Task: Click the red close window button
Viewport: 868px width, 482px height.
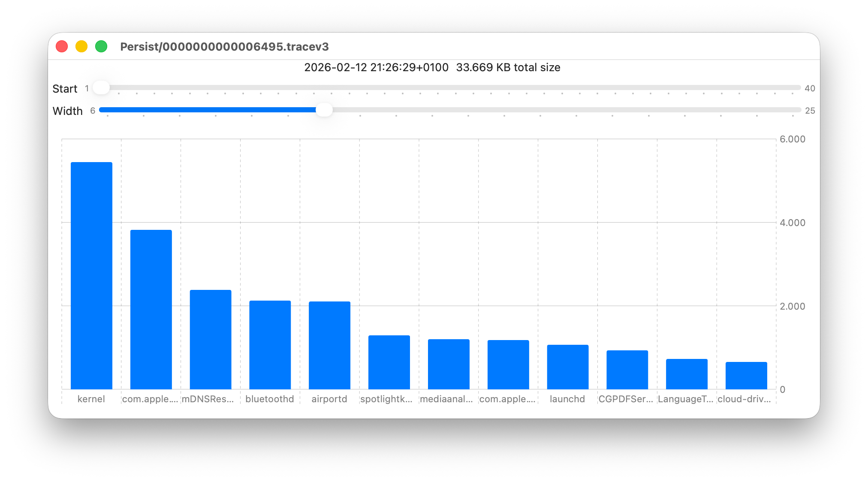Action: pyautogui.click(x=62, y=46)
